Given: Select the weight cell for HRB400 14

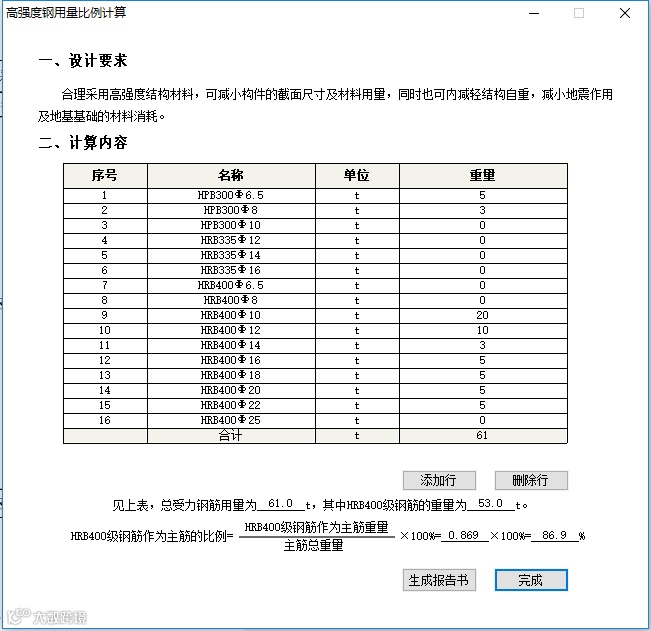Looking at the screenshot, I should [x=483, y=345].
